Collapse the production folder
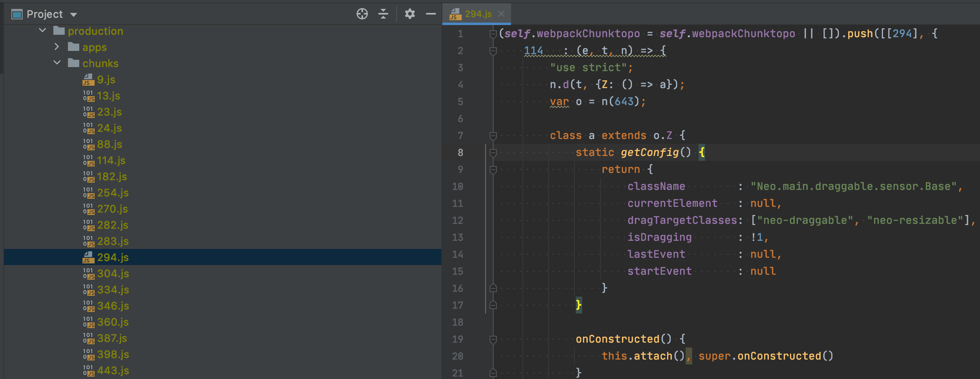This screenshot has width=980, height=379. (42, 30)
